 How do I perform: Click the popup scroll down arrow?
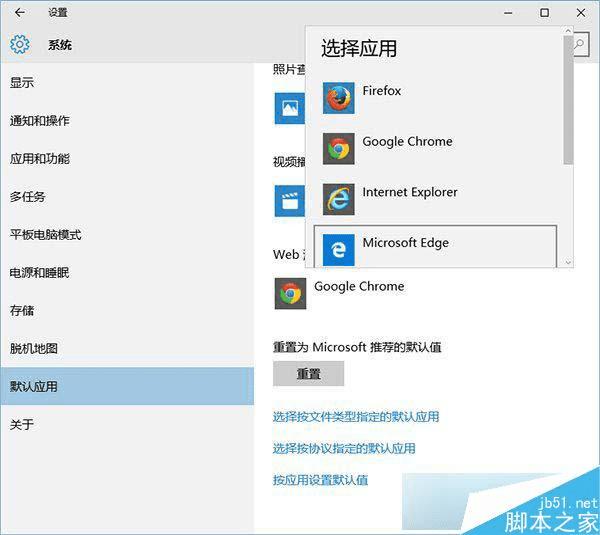tap(568, 263)
